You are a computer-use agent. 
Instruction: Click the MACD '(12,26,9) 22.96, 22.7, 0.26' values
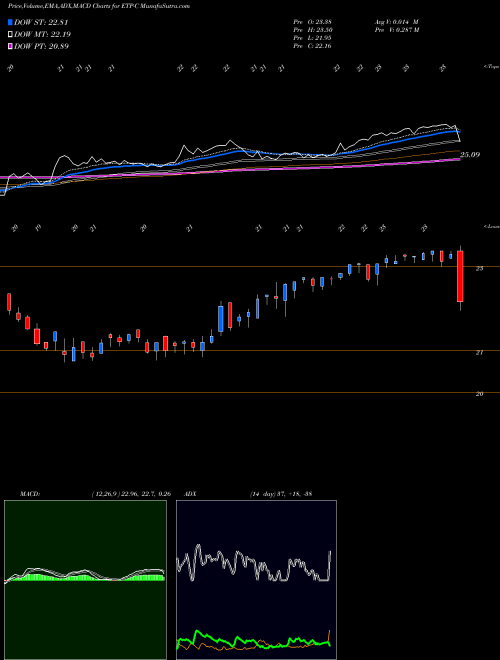coord(131,494)
